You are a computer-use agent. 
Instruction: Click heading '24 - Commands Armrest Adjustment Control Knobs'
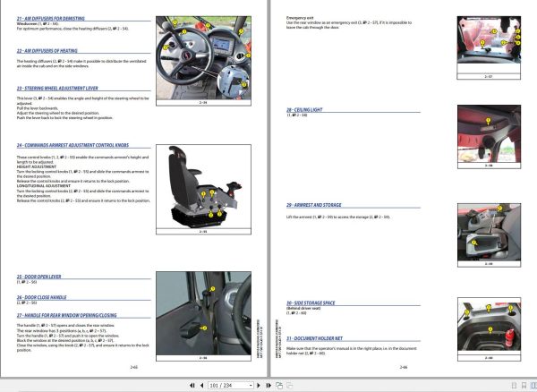[73, 145]
